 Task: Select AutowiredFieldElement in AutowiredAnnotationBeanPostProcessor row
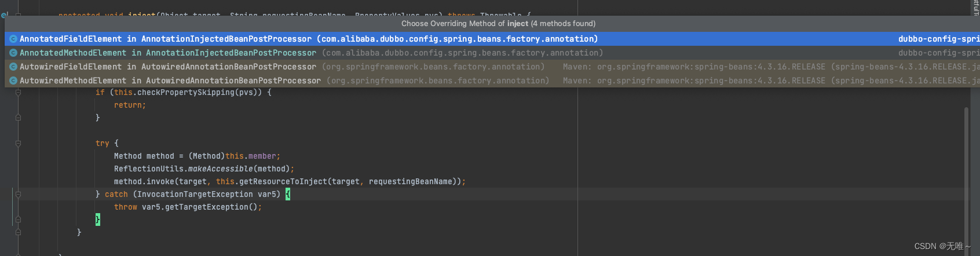click(x=492, y=67)
